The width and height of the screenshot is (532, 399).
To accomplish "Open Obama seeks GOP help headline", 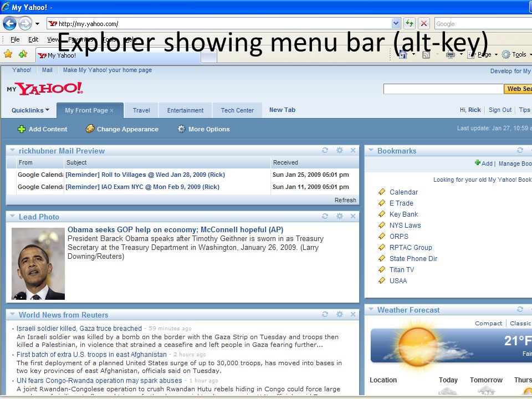I will point(176,229).
